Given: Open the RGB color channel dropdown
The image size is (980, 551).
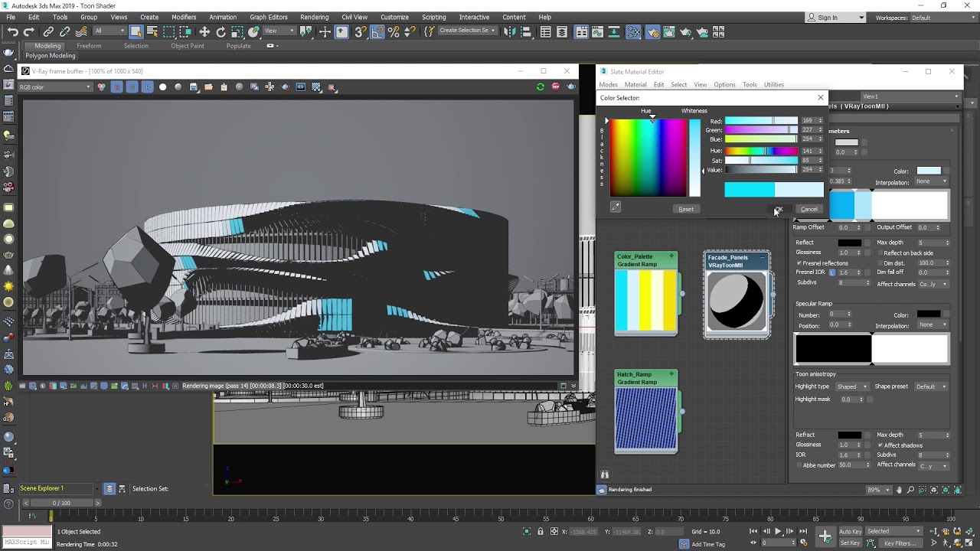Looking at the screenshot, I should coord(55,87).
